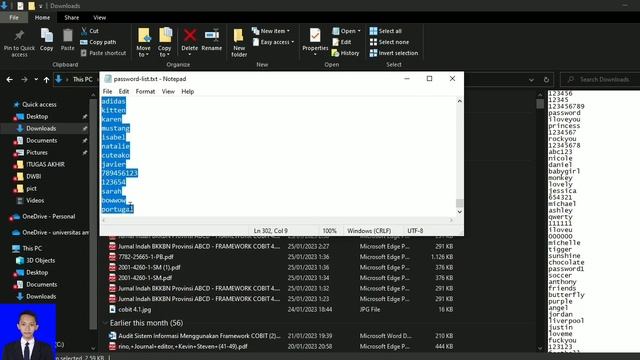Collapse the Earlier this month group
640x360 pixels.
coord(105,323)
